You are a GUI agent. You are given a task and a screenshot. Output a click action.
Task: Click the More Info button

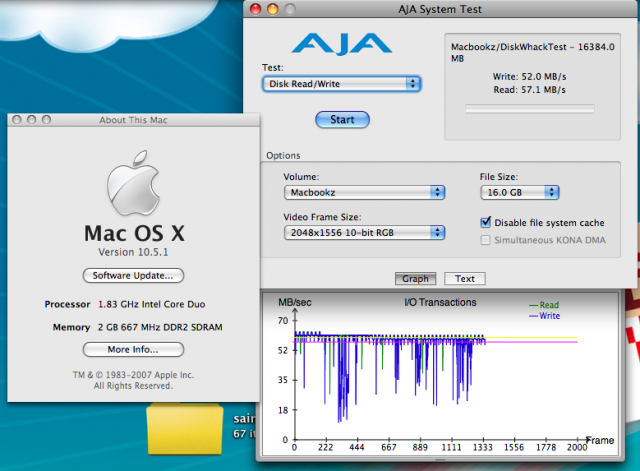(133, 349)
